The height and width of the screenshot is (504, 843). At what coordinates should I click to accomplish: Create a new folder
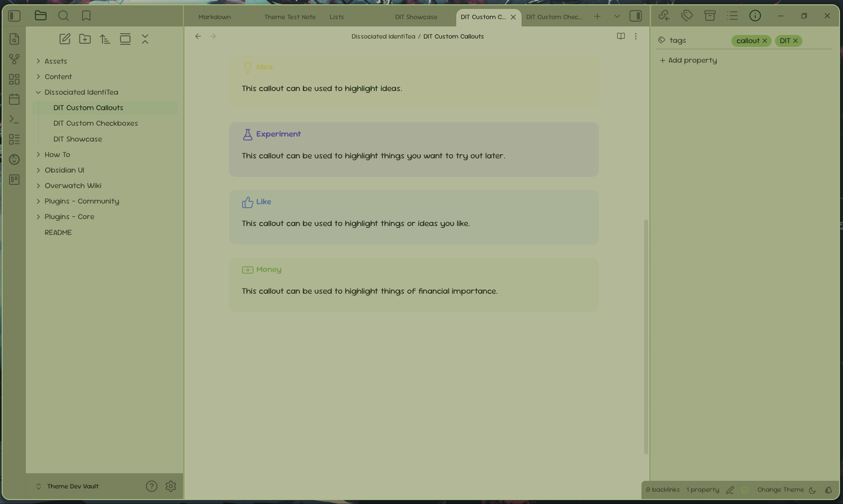pos(85,39)
